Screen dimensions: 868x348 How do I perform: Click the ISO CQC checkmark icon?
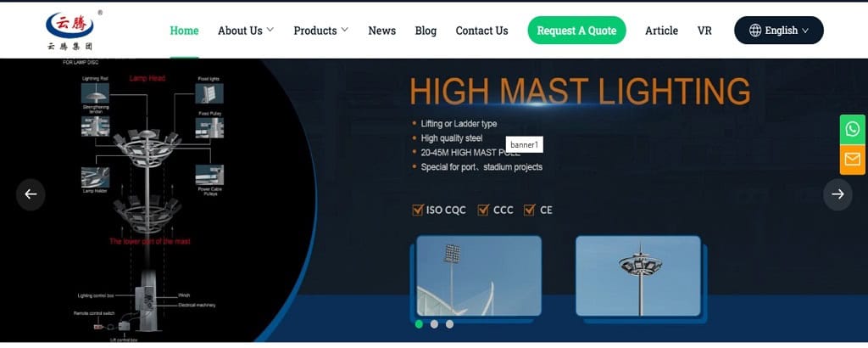[x=417, y=210]
